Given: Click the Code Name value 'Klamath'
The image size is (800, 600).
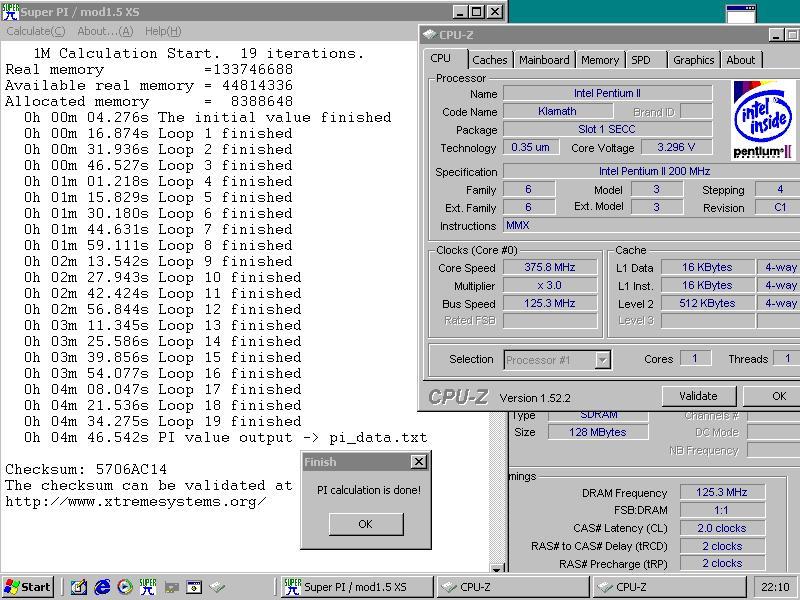Looking at the screenshot, I should pyautogui.click(x=558, y=111).
